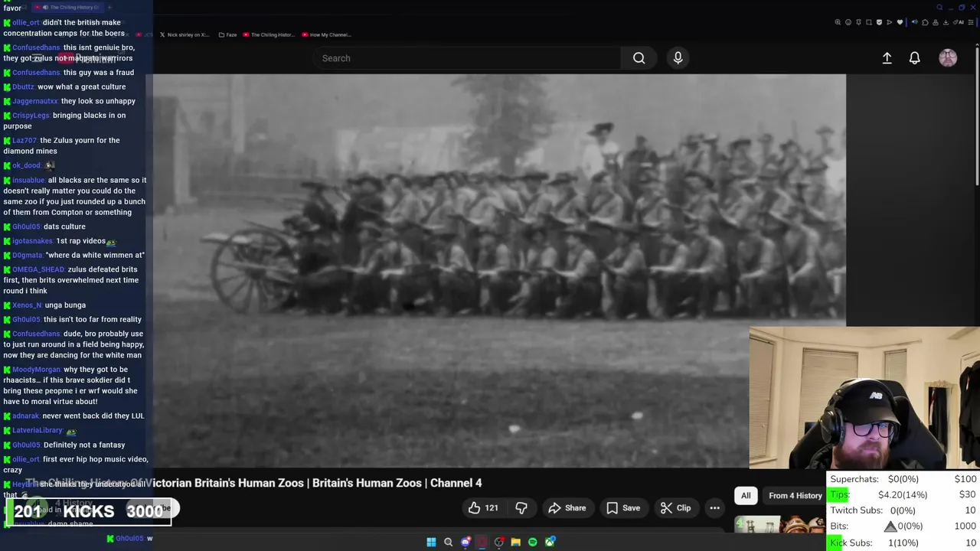Screen dimensions: 980x551
Task: Start voice search with the microphone icon
Action: tap(678, 58)
